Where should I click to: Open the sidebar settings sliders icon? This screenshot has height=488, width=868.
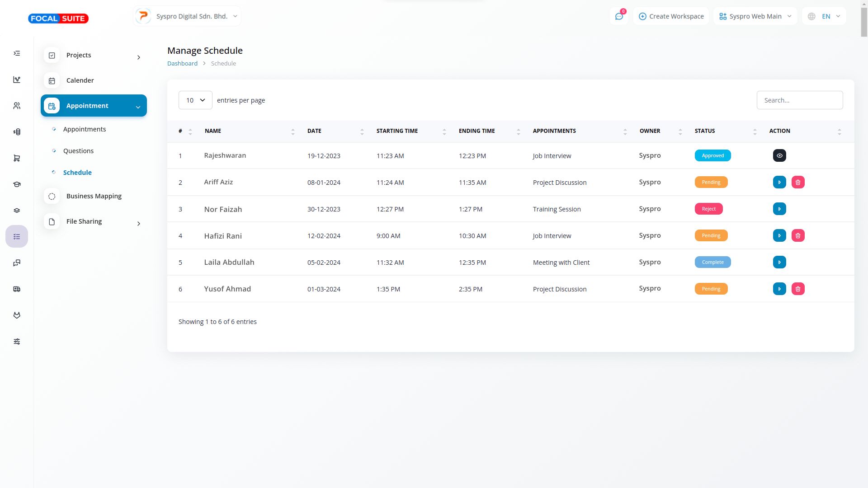pyautogui.click(x=17, y=342)
